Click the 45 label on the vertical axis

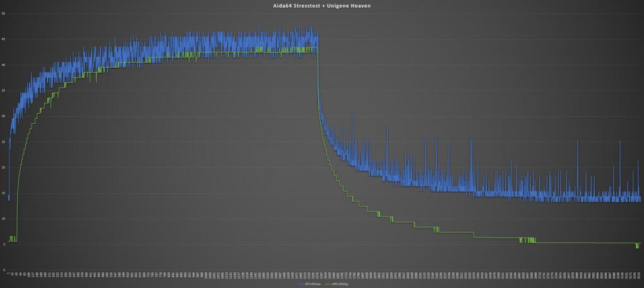(x=3, y=39)
